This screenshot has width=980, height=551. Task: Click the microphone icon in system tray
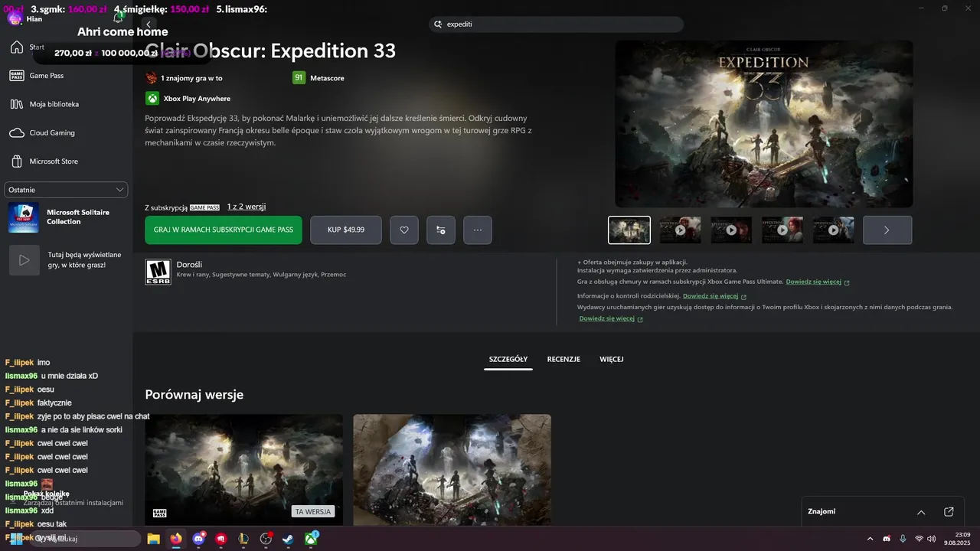coord(903,539)
